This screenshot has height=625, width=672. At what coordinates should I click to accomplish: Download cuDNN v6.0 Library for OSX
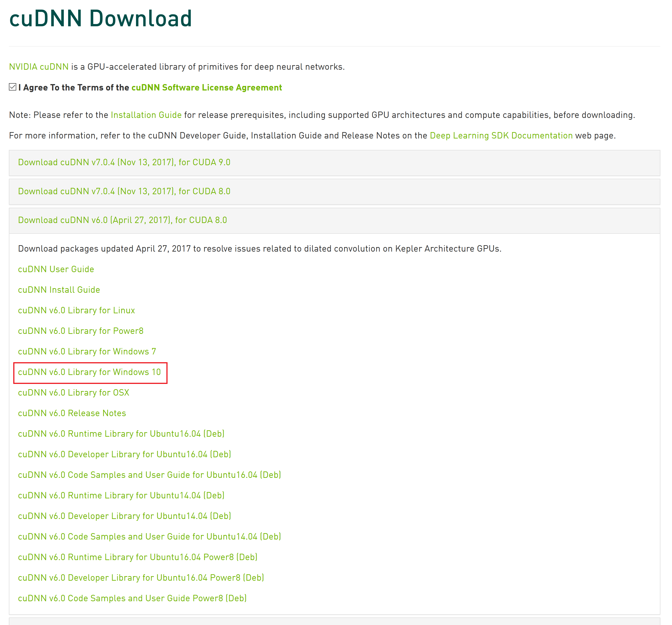click(73, 393)
